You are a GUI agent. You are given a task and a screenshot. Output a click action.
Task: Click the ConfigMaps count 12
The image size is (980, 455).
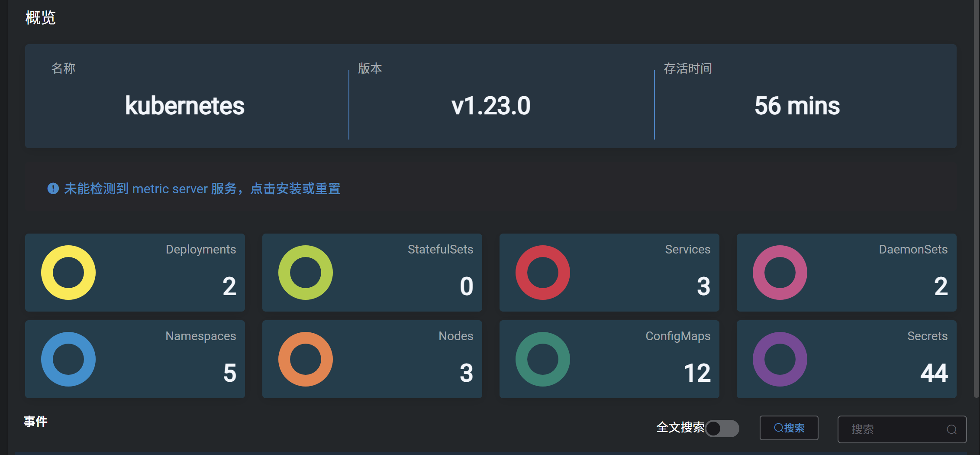click(x=697, y=373)
